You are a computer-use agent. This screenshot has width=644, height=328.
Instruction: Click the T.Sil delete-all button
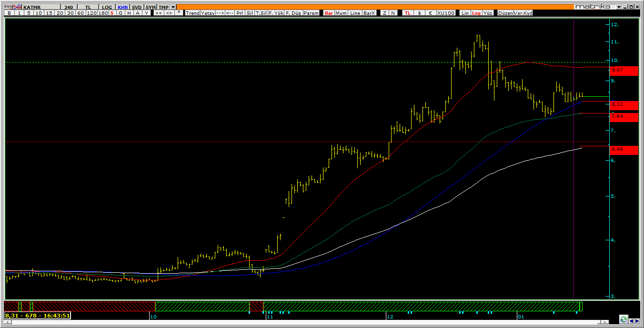261,13
